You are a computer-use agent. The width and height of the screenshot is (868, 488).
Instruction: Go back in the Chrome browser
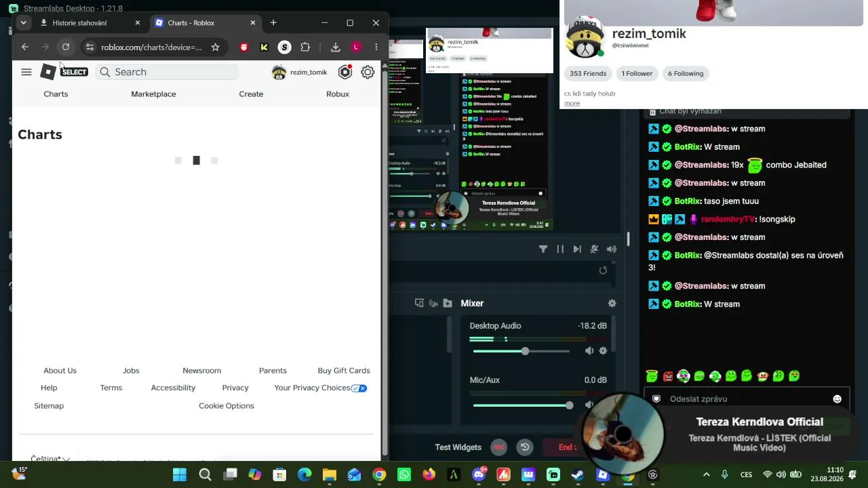25,47
